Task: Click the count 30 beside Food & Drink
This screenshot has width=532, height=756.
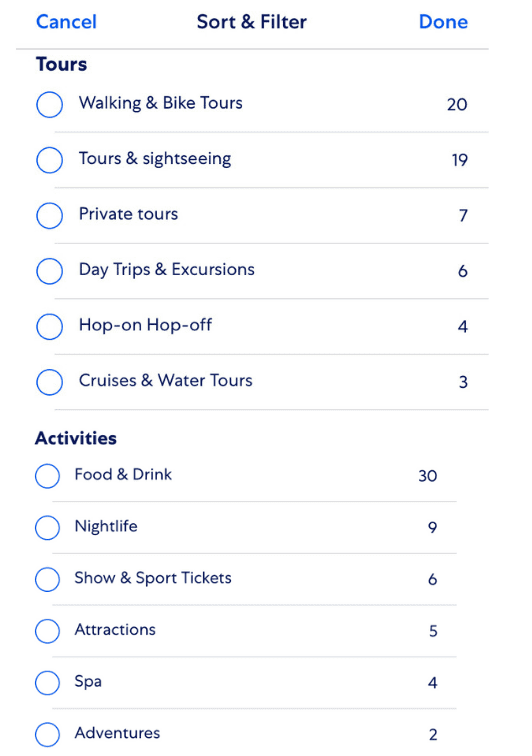Action: point(428,476)
